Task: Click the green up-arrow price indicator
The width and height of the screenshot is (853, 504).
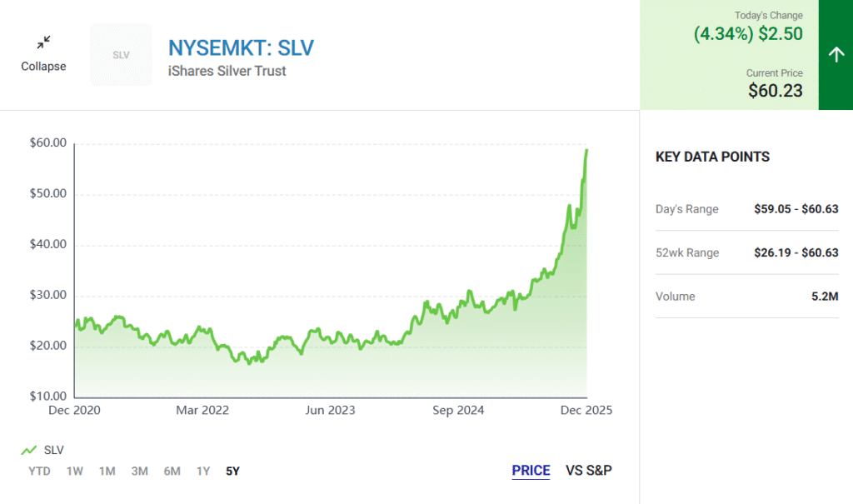Action: pos(836,55)
